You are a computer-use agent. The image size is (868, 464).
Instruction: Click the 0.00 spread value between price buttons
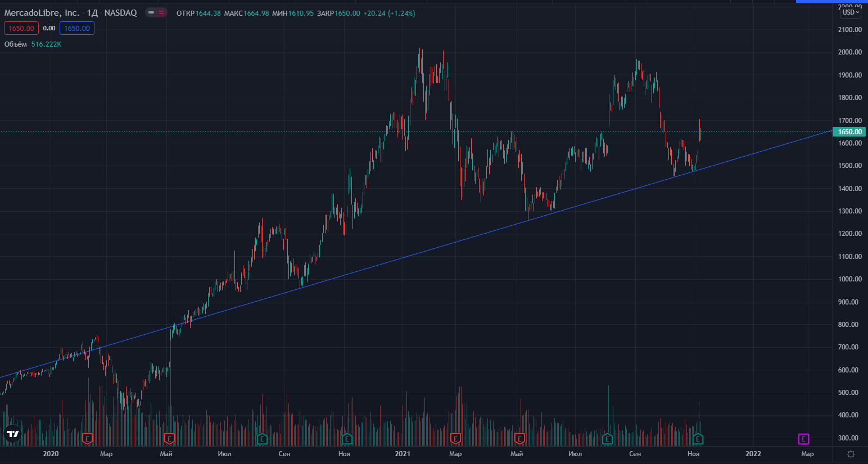point(49,28)
